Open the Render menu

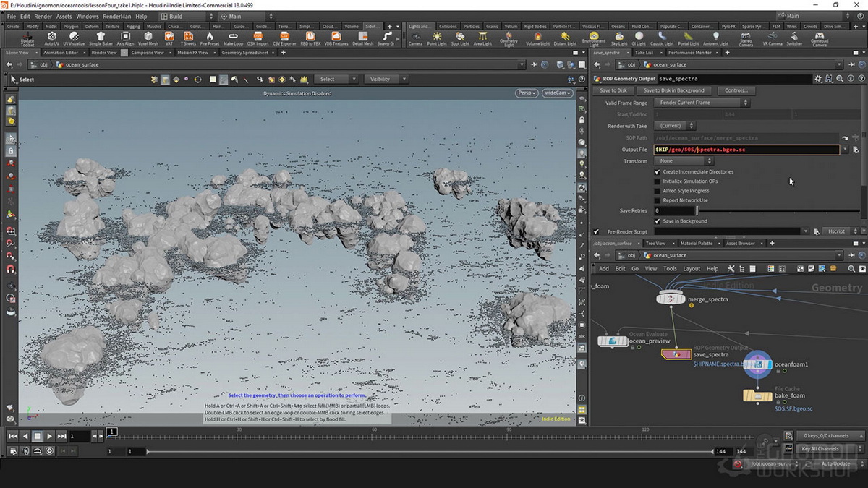[x=43, y=16]
